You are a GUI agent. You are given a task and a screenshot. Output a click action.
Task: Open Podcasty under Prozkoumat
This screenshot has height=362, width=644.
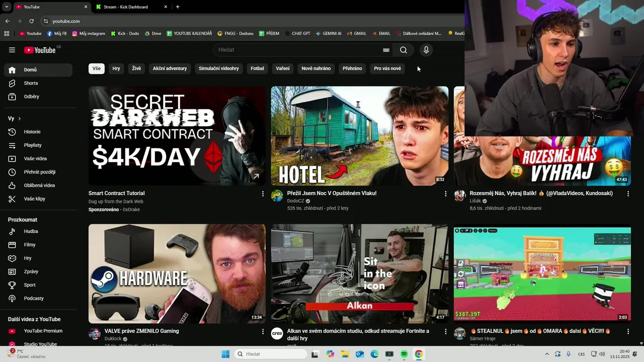38,298
